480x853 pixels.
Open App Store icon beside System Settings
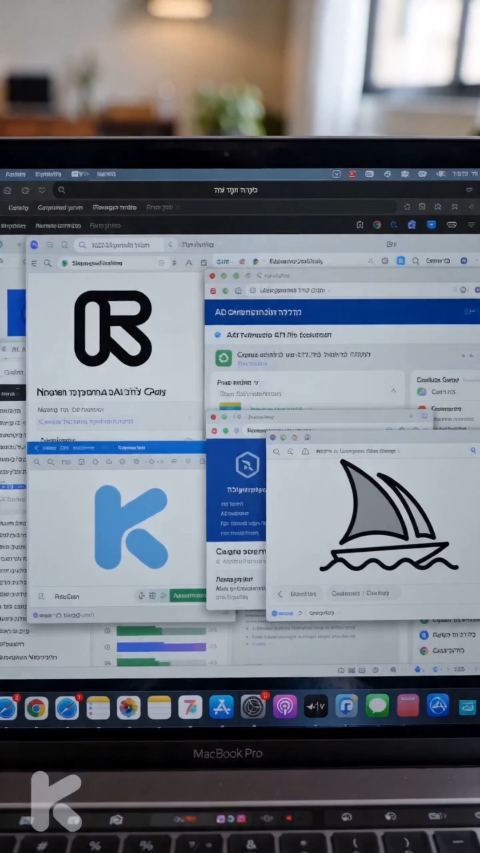(x=221, y=707)
